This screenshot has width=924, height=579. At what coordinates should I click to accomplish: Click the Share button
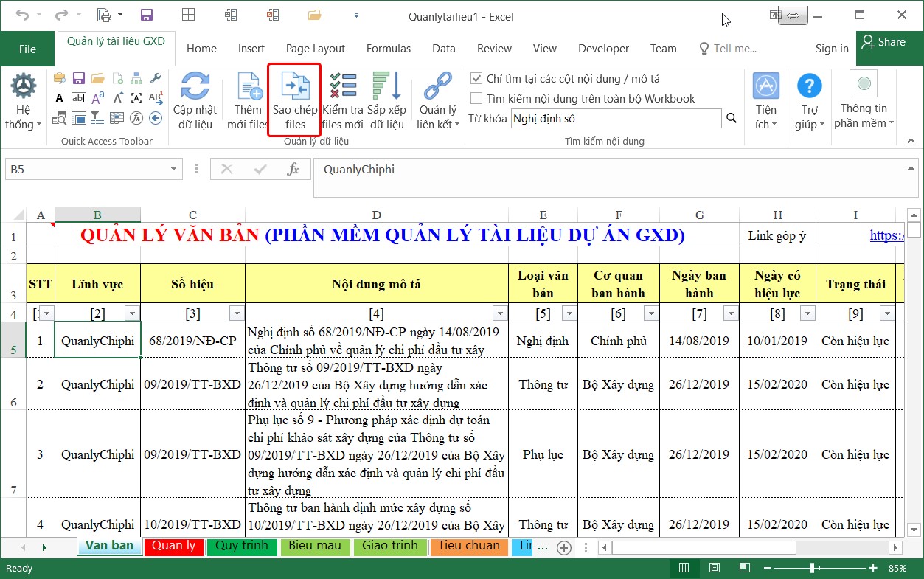pos(883,42)
